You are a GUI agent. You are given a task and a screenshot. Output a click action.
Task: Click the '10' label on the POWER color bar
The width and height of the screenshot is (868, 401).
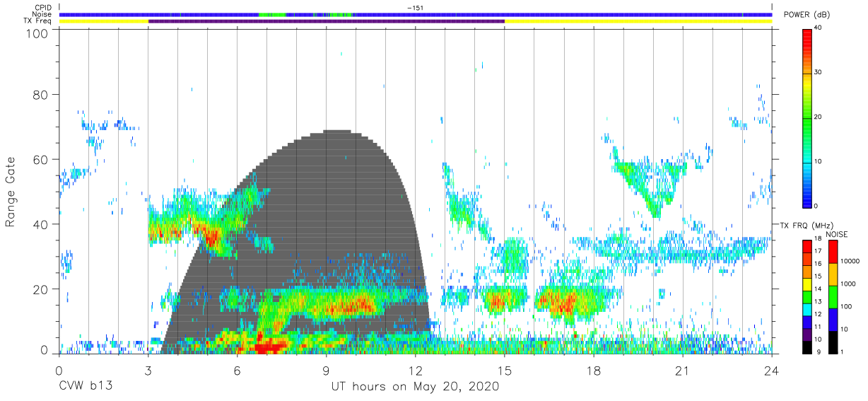[818, 162]
